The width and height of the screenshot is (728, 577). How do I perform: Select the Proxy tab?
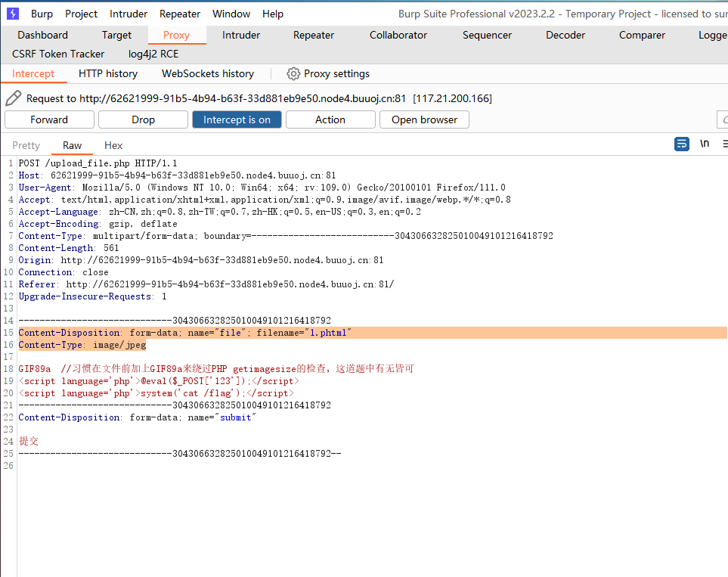pyautogui.click(x=176, y=35)
